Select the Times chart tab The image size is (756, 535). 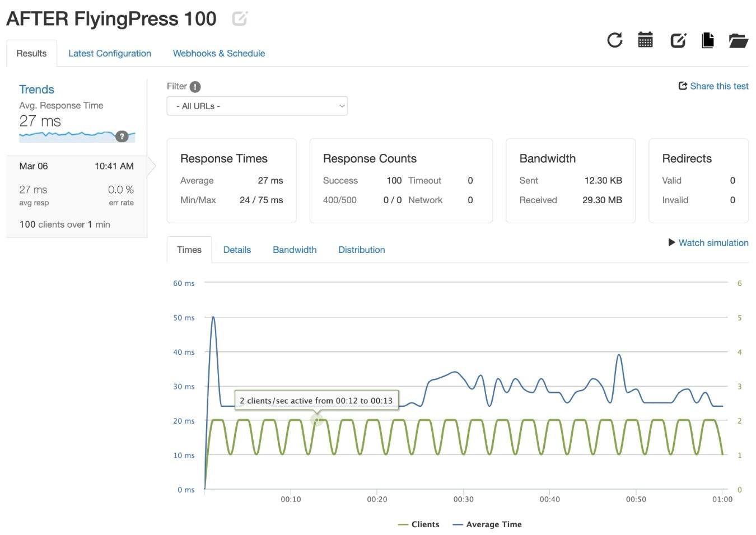pyautogui.click(x=189, y=250)
